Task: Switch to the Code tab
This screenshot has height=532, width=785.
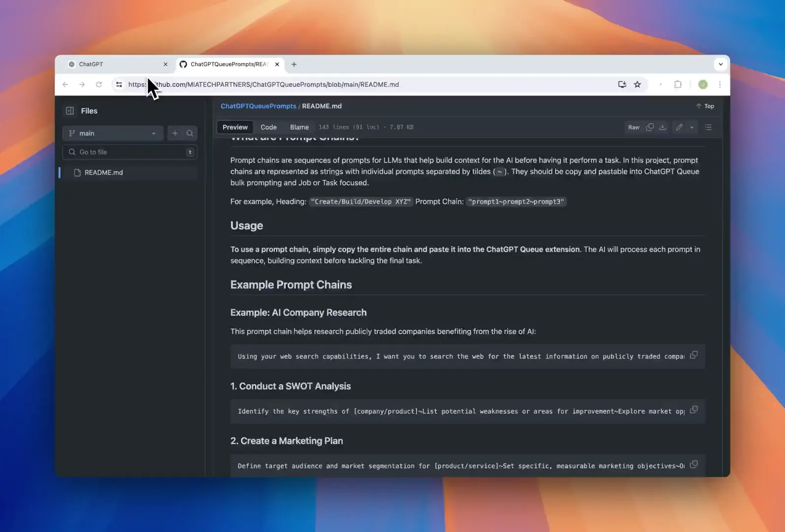Action: 268,127
